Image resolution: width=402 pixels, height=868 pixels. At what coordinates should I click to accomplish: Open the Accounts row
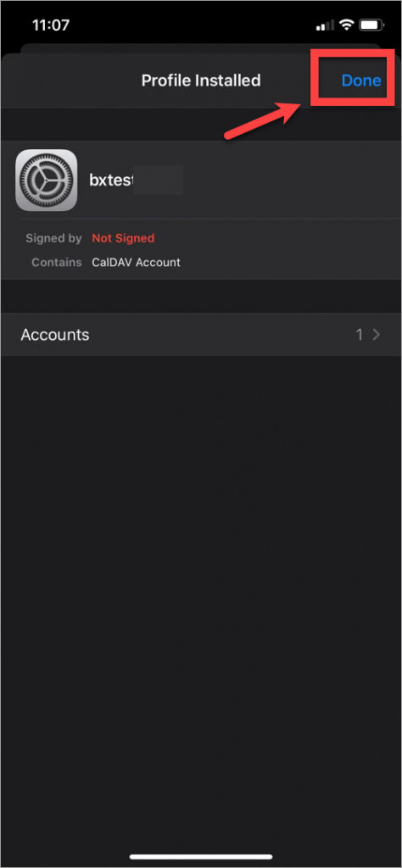(x=201, y=334)
